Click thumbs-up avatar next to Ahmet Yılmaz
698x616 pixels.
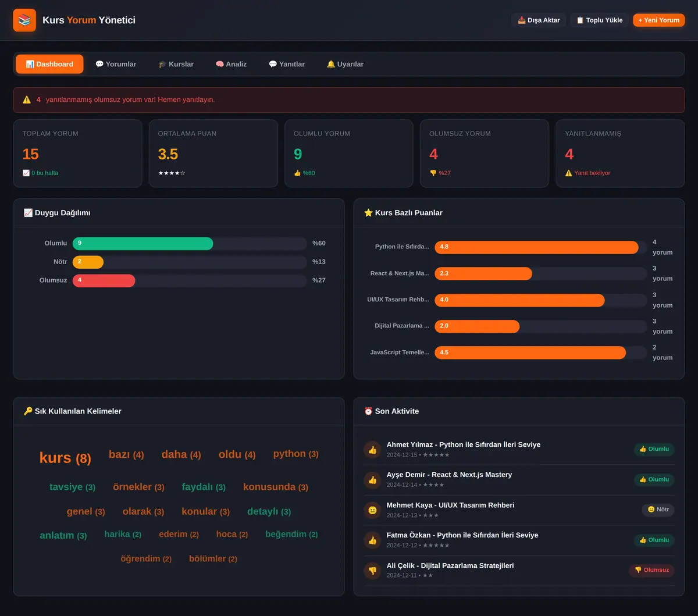pyautogui.click(x=372, y=449)
